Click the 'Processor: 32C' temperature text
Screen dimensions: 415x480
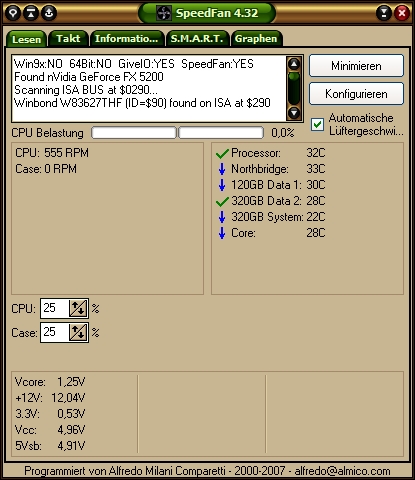(x=278, y=153)
